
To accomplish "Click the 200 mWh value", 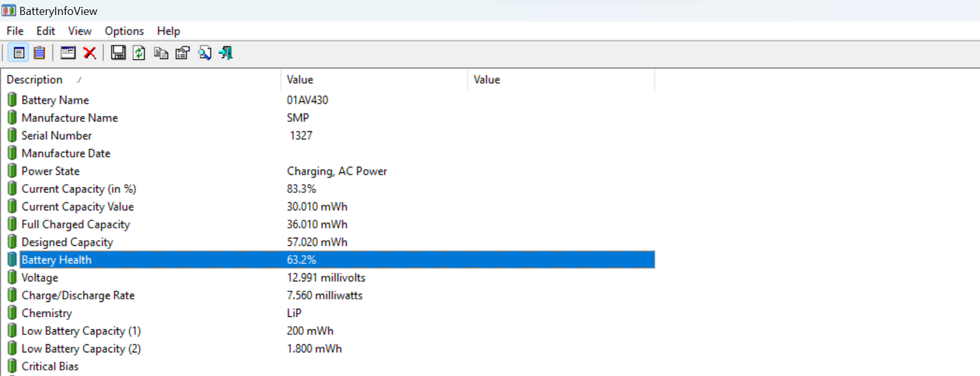I will point(310,331).
